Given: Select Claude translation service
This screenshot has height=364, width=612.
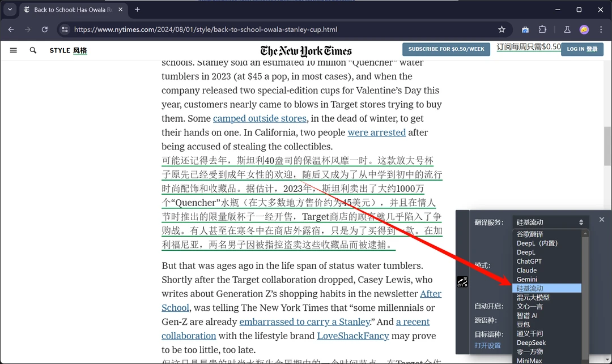Looking at the screenshot, I should (547, 270).
